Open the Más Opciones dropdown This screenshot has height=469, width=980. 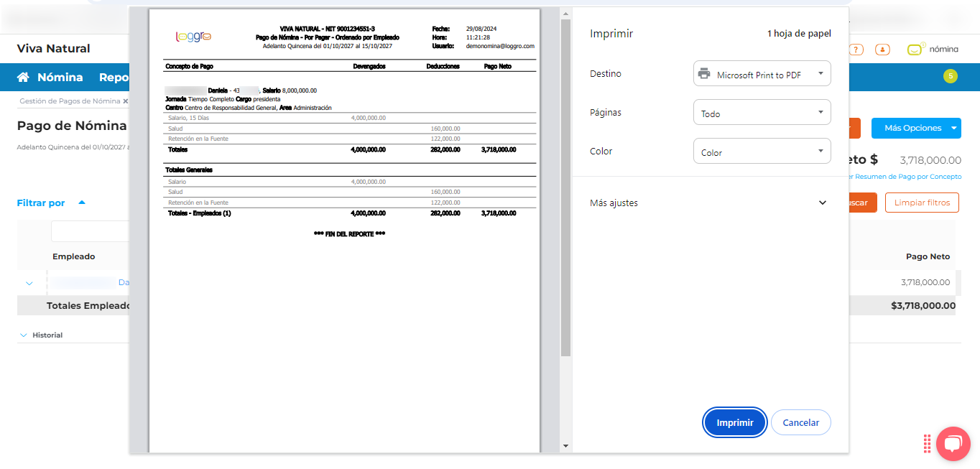tap(916, 128)
